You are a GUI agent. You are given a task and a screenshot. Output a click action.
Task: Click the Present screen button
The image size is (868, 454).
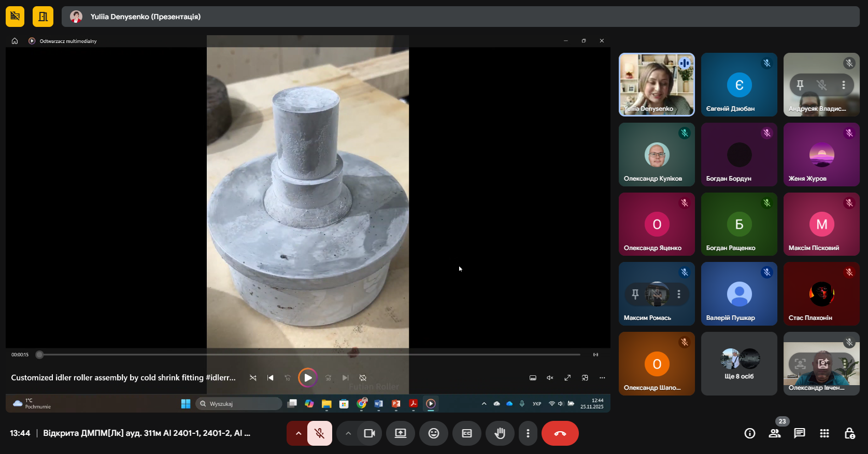(401, 433)
